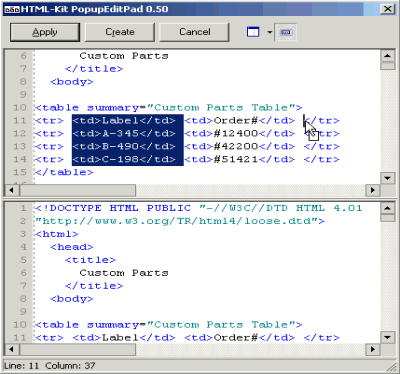The width and height of the screenshot is (400, 374).
Task: Click right arrow of bottom pane horizontal scrollbar
Action: [x=373, y=349]
